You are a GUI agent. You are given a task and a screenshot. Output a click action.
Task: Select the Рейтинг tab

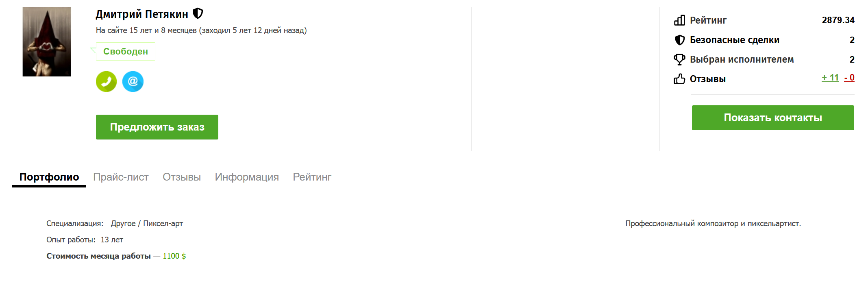[x=312, y=177]
